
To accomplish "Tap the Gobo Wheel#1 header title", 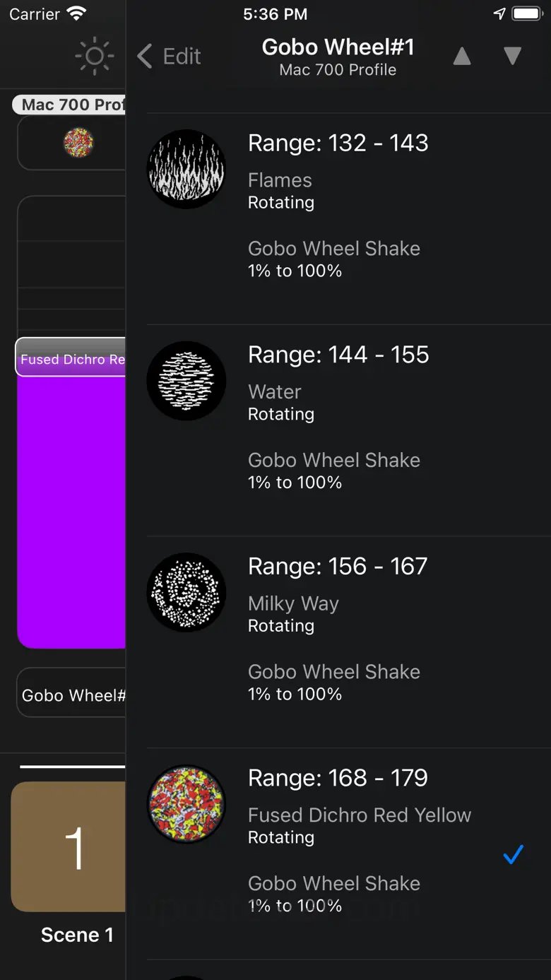I will (x=338, y=47).
